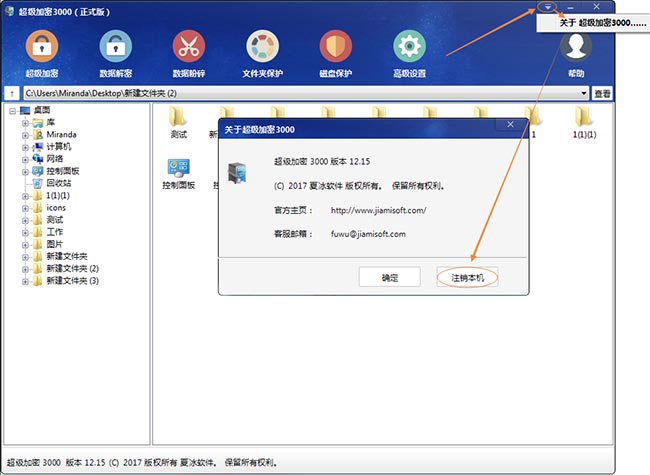Select the 工作 folder in tree

tap(54, 232)
